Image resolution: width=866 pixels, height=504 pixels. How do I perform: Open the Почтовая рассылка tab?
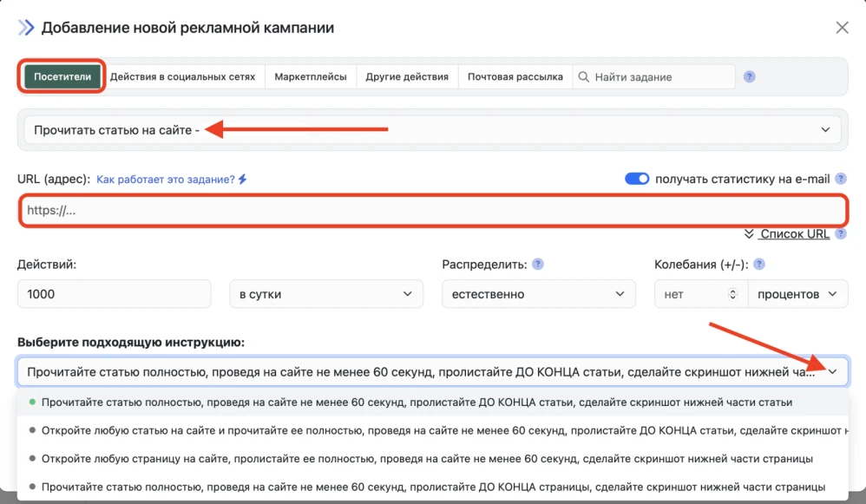click(514, 76)
